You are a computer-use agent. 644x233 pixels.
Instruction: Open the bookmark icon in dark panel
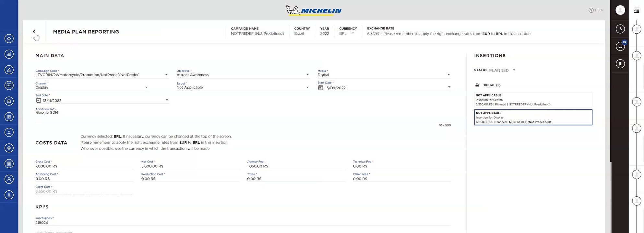tap(620, 64)
